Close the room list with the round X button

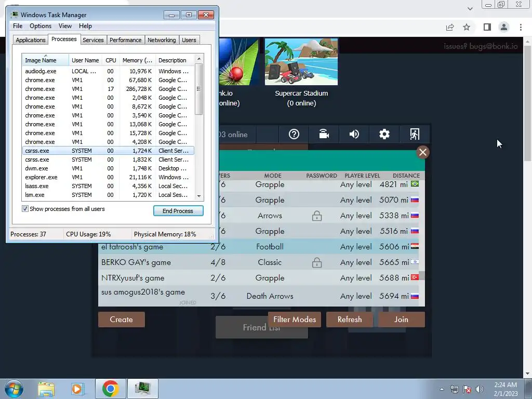click(423, 152)
